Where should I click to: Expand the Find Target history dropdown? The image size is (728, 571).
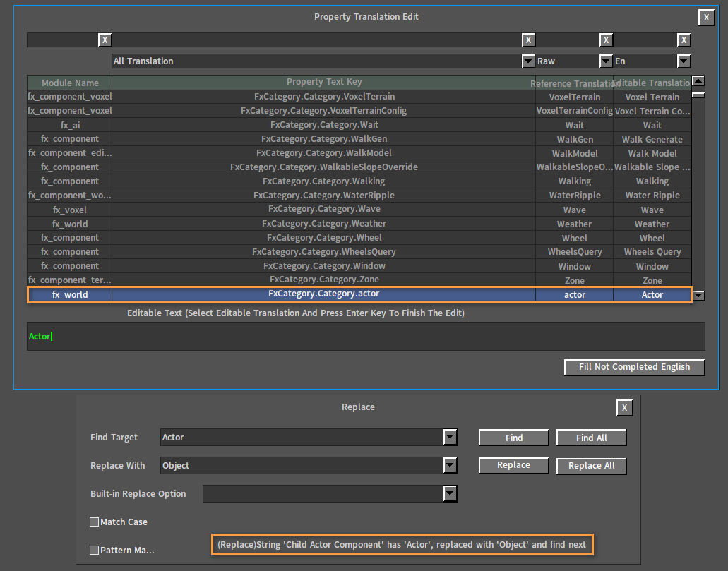[450, 437]
